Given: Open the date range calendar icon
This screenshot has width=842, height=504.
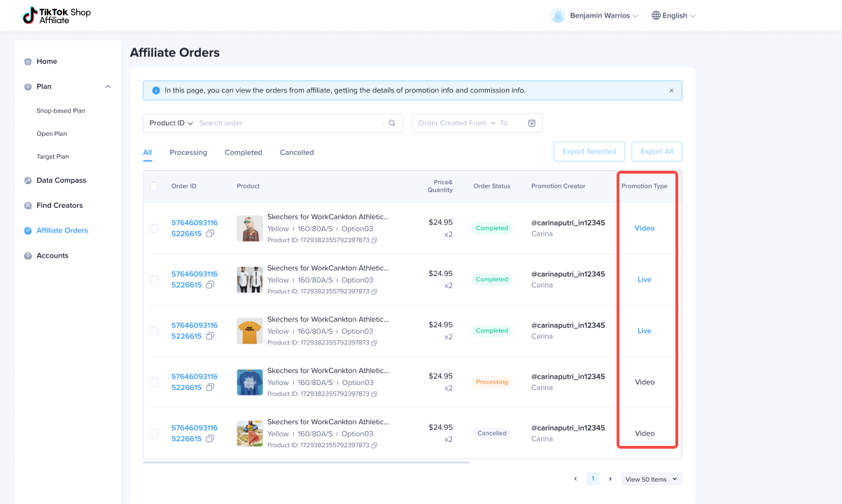Looking at the screenshot, I should tap(532, 123).
